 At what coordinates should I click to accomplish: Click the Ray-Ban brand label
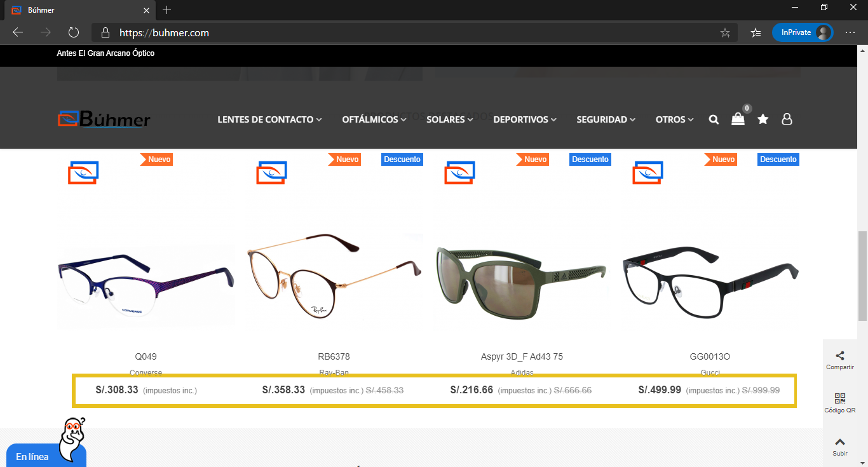click(x=334, y=373)
